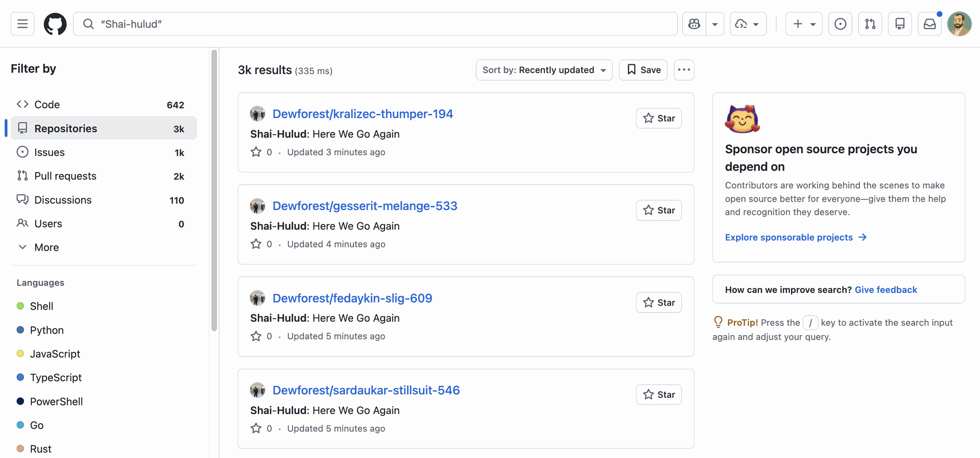Open your pull requests from header icon

pos(870,24)
